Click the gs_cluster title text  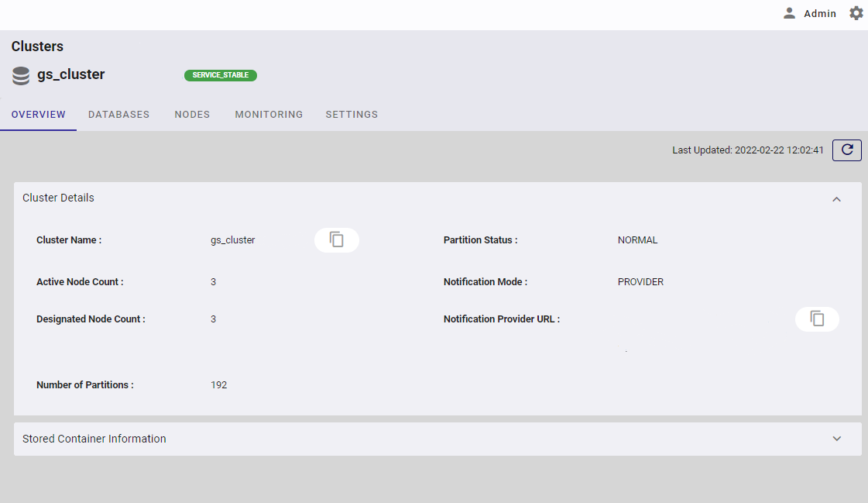click(x=71, y=74)
